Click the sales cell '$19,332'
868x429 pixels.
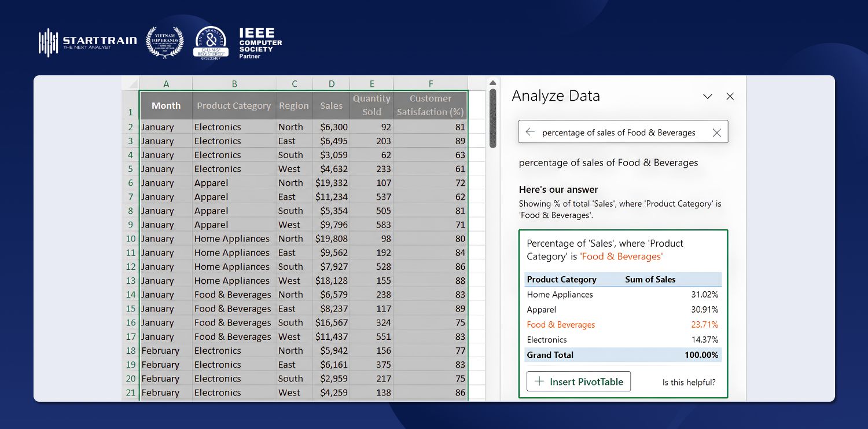[331, 183]
